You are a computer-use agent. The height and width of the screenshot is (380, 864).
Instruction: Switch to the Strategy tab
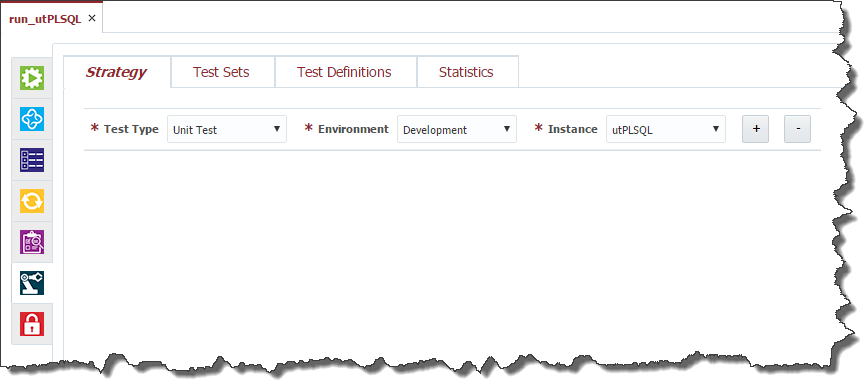coord(116,72)
